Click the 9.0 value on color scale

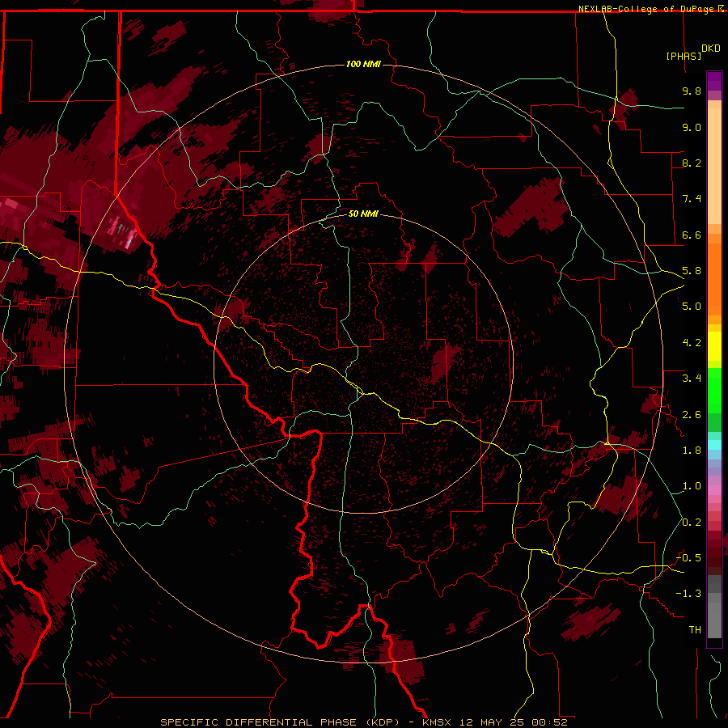[692, 127]
